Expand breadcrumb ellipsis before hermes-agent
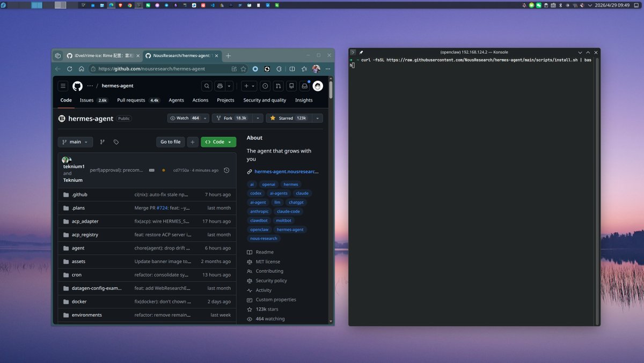The height and width of the screenshot is (363, 644). coord(90,86)
